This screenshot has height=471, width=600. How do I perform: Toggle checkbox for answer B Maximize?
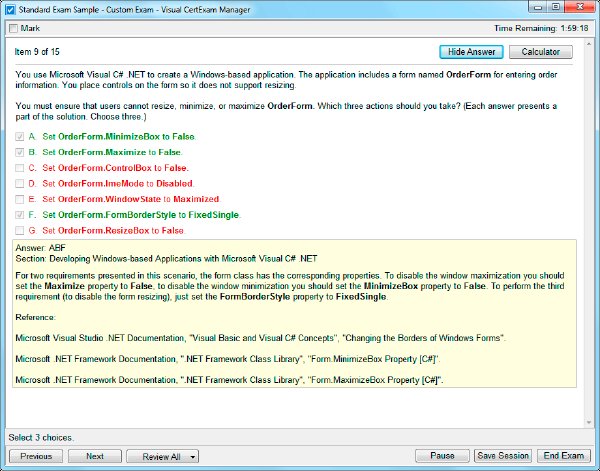point(20,152)
